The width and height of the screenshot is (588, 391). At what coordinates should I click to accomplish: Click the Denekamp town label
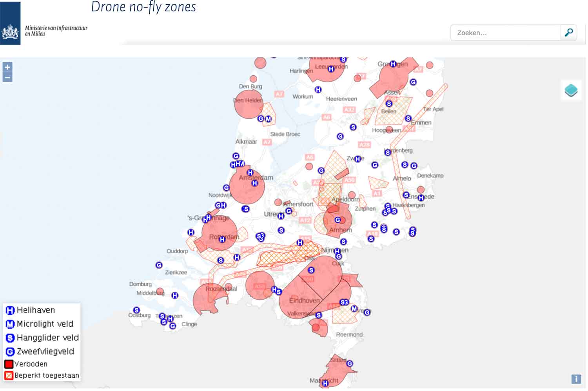coord(430,176)
